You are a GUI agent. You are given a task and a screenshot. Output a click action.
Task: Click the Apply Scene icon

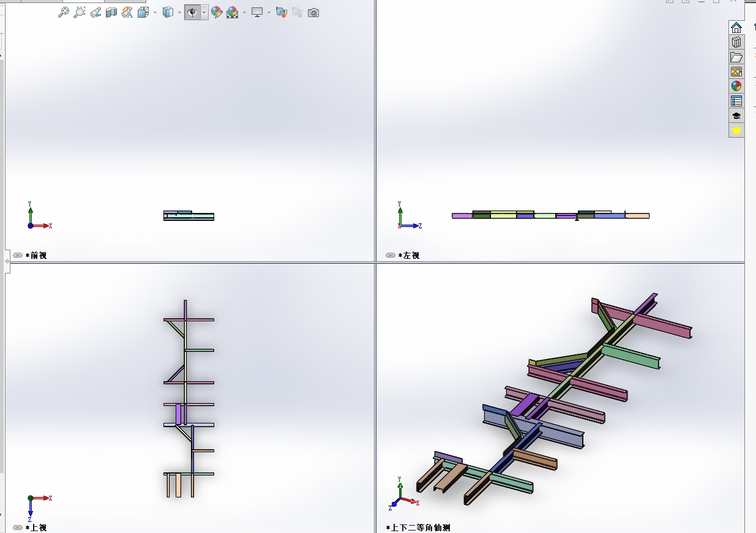tap(233, 12)
